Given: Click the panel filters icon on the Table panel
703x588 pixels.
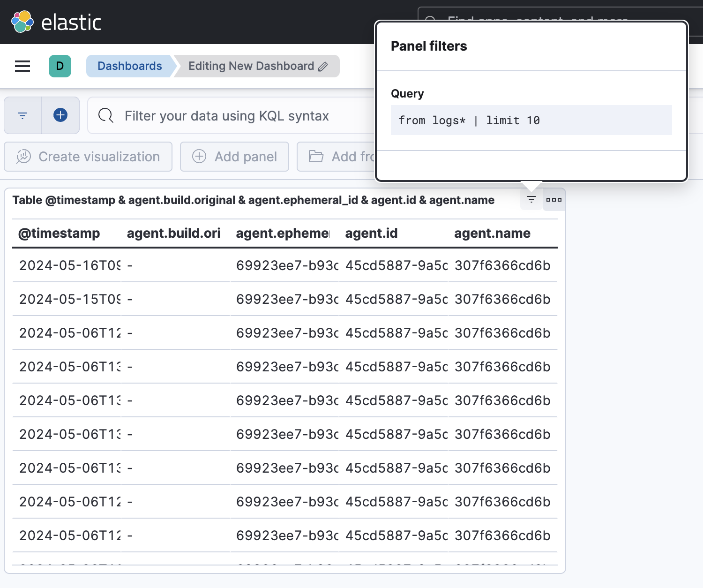Looking at the screenshot, I should coord(531,199).
